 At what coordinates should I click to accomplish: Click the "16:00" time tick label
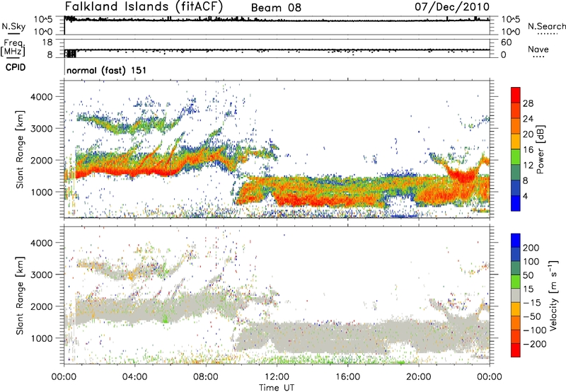[347, 377]
